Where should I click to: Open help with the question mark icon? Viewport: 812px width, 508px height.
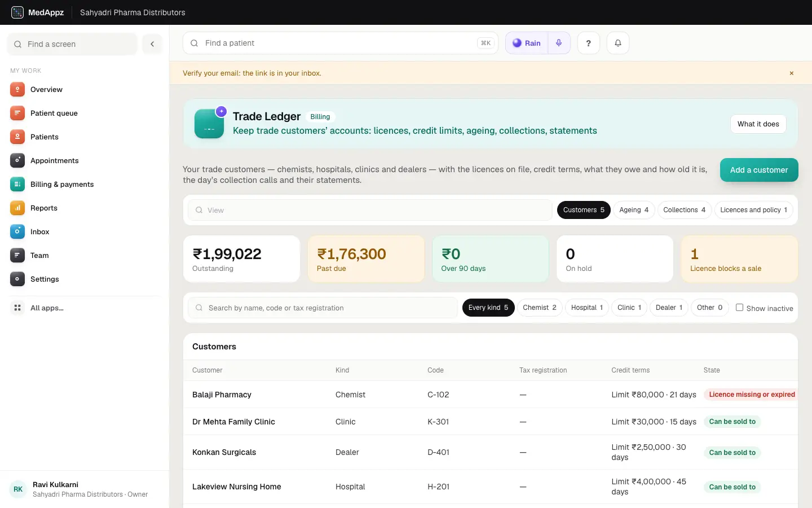[588, 43]
